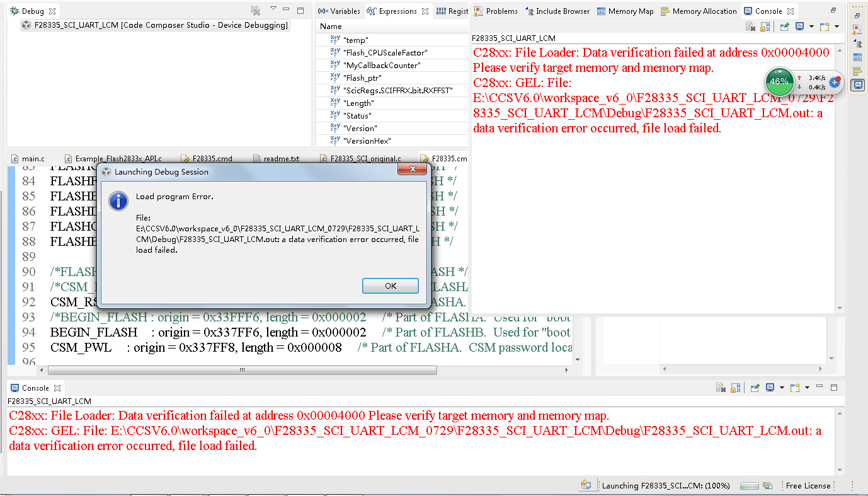Click the launch status icon in status bar

pyautogui.click(x=586, y=485)
